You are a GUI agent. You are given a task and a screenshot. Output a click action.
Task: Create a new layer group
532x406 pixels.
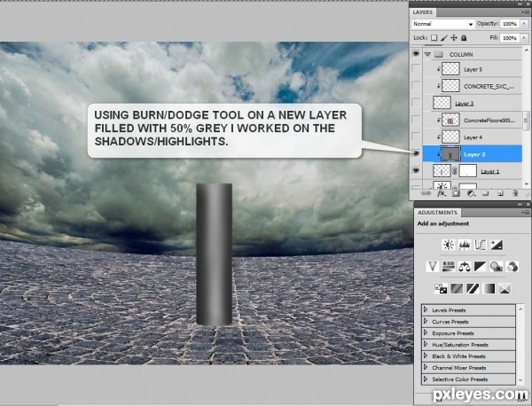pos(486,193)
